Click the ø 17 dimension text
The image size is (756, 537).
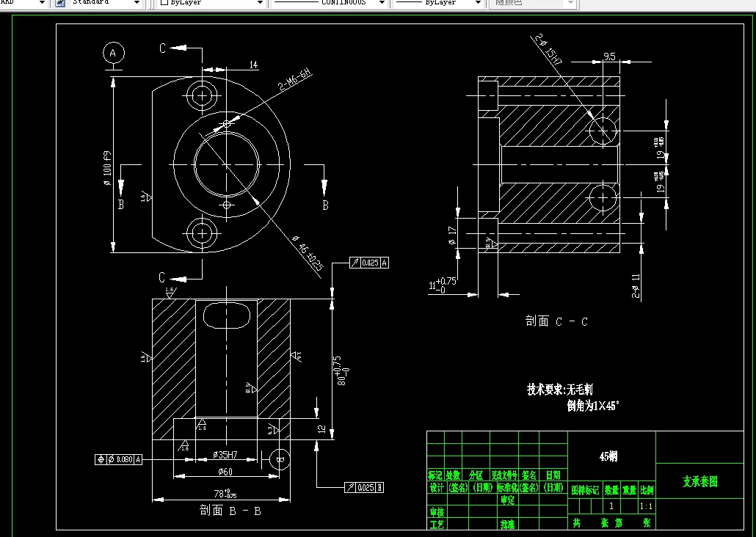[x=452, y=235]
